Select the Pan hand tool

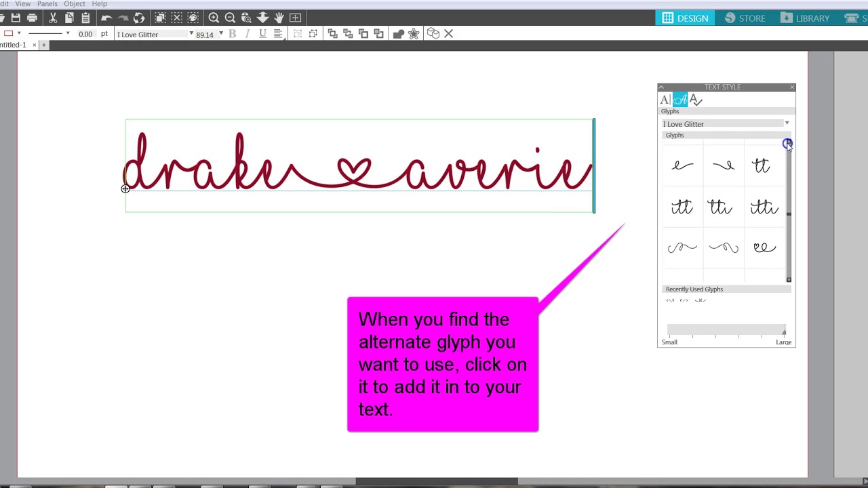coord(279,18)
